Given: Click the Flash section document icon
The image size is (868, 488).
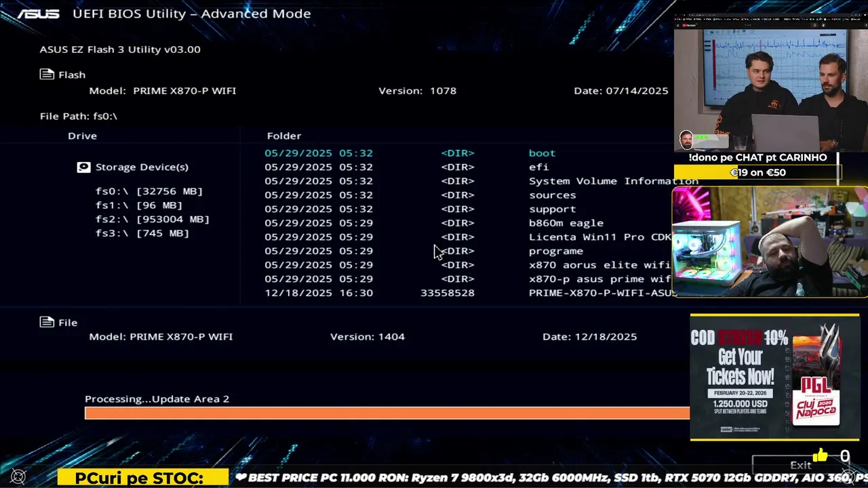Looking at the screenshot, I should [47, 75].
